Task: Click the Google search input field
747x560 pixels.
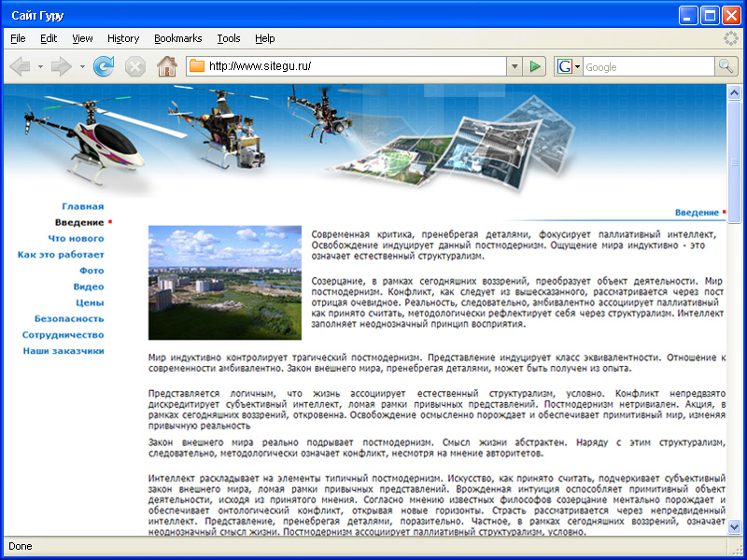Action: [649, 66]
